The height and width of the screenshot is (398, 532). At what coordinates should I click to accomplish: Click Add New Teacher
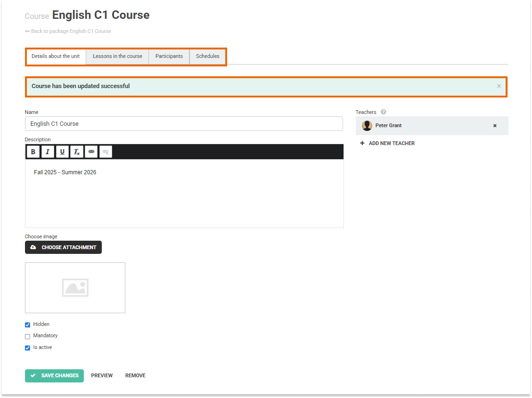(x=387, y=143)
